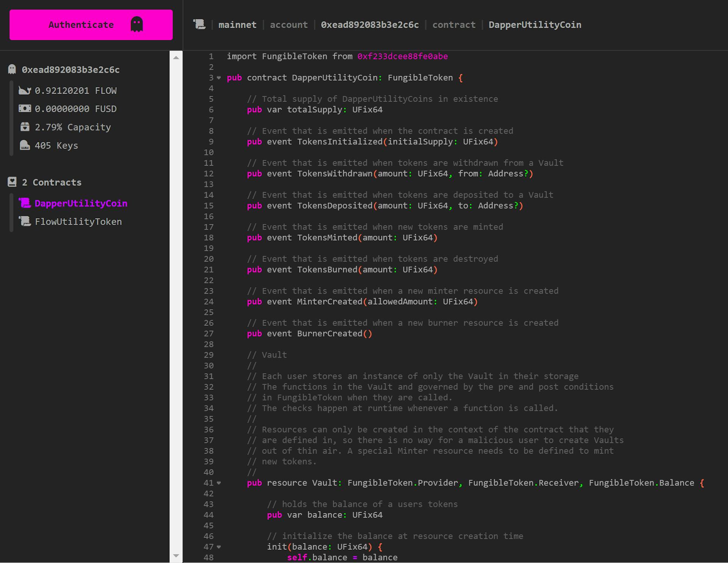The width and height of the screenshot is (728, 563).
Task: Fold the Vault resource at line 41
Action: point(219,483)
